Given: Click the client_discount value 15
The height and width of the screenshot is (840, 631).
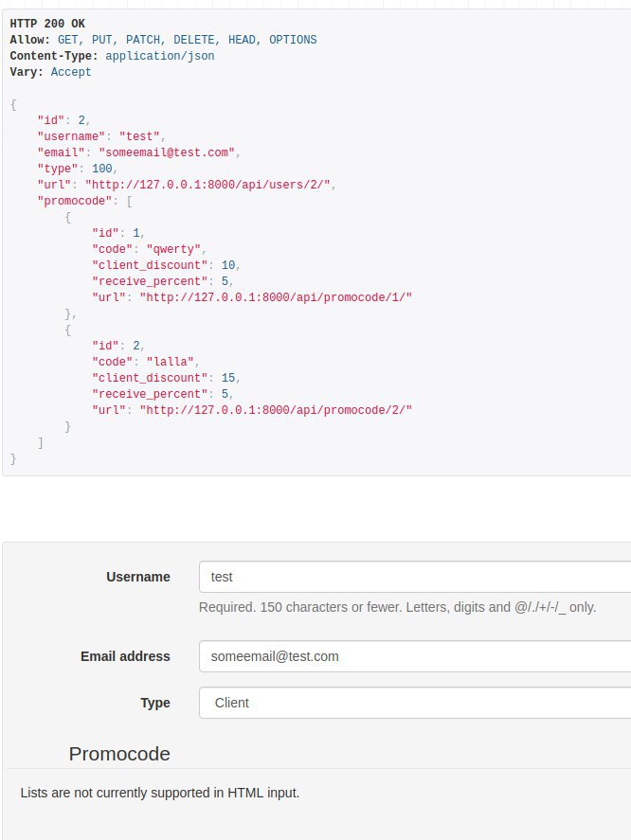Looking at the screenshot, I should (227, 378).
